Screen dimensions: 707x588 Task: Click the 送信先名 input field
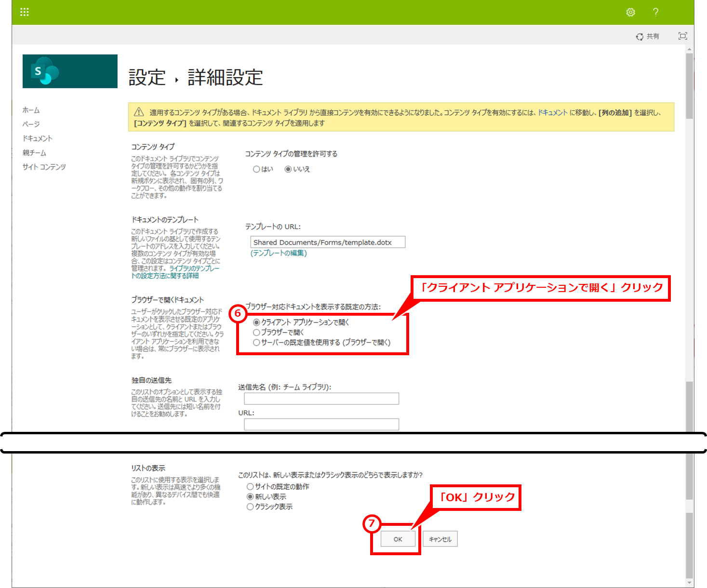tap(321, 399)
